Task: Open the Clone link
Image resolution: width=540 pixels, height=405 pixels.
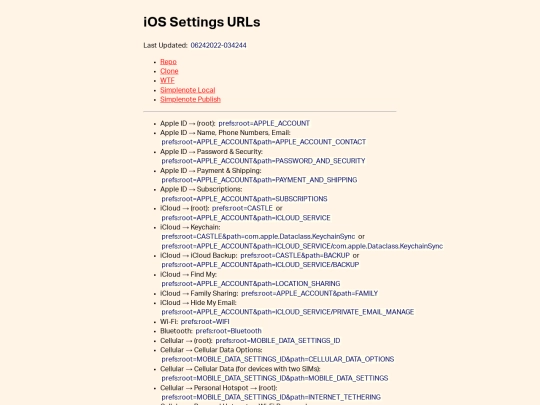Action: pos(169,71)
